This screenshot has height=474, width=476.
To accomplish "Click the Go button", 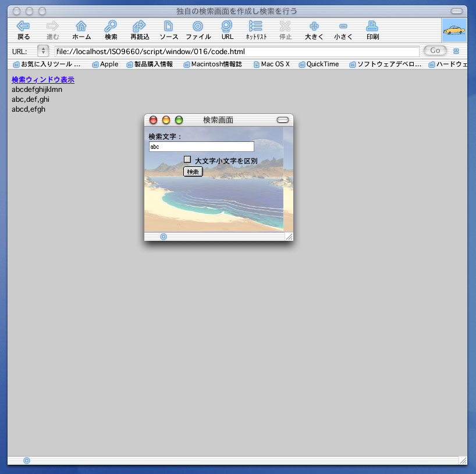I will click(x=435, y=51).
